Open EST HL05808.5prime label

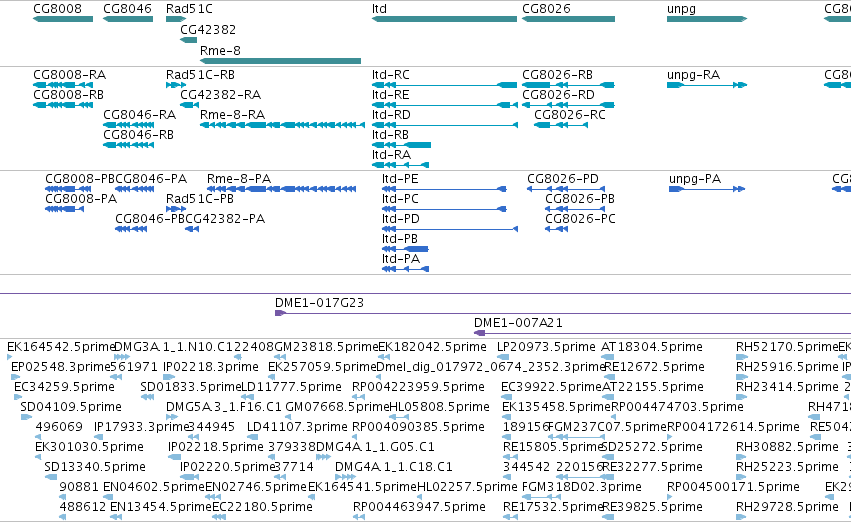[440, 407]
